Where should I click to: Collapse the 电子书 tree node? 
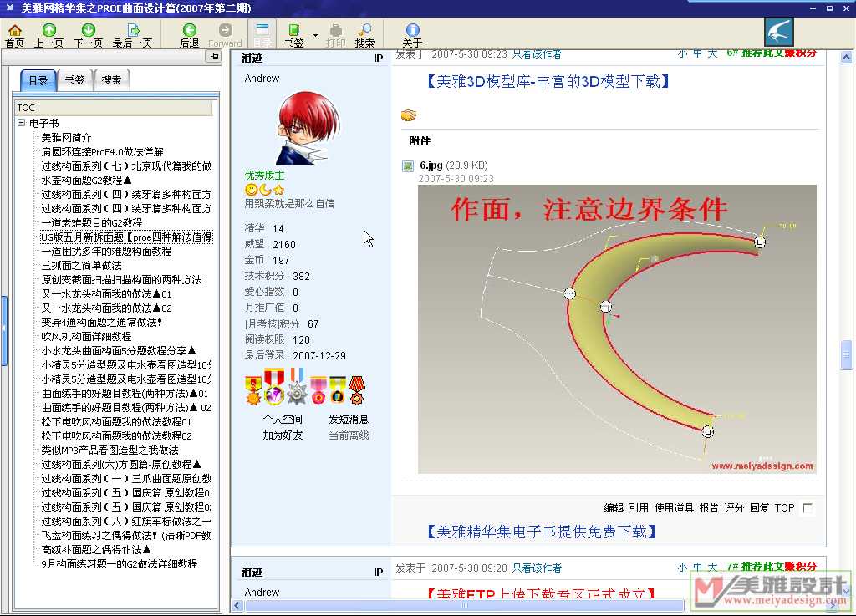[x=21, y=123]
